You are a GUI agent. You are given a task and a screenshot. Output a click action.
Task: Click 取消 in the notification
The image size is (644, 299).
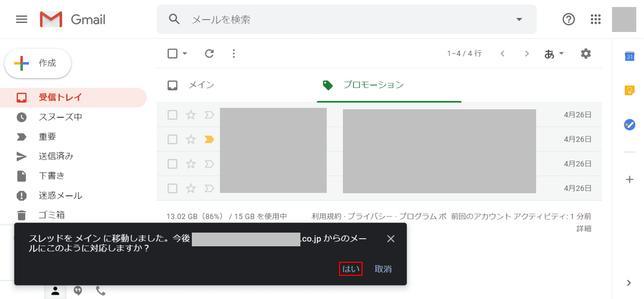[x=383, y=269]
